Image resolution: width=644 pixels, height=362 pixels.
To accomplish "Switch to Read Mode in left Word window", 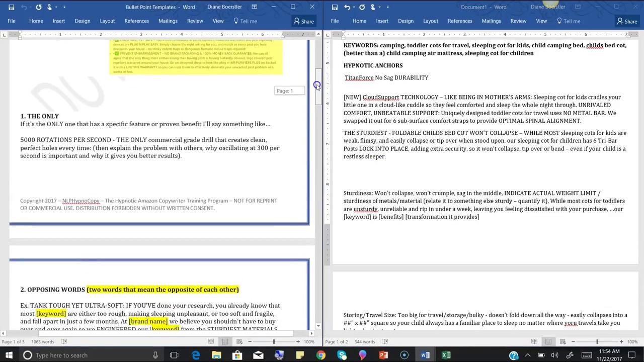I will click(x=211, y=342).
